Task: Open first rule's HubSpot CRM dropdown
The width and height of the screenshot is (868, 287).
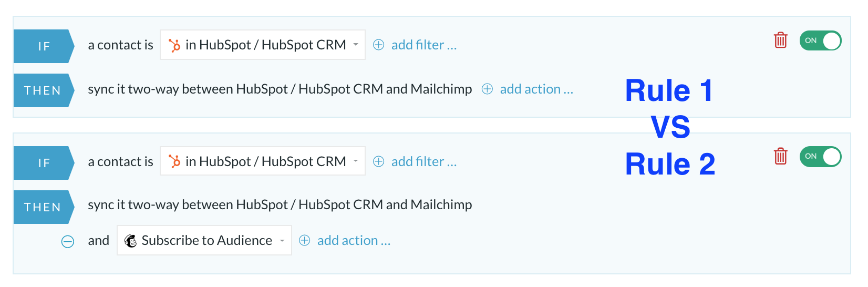Action: [263, 45]
